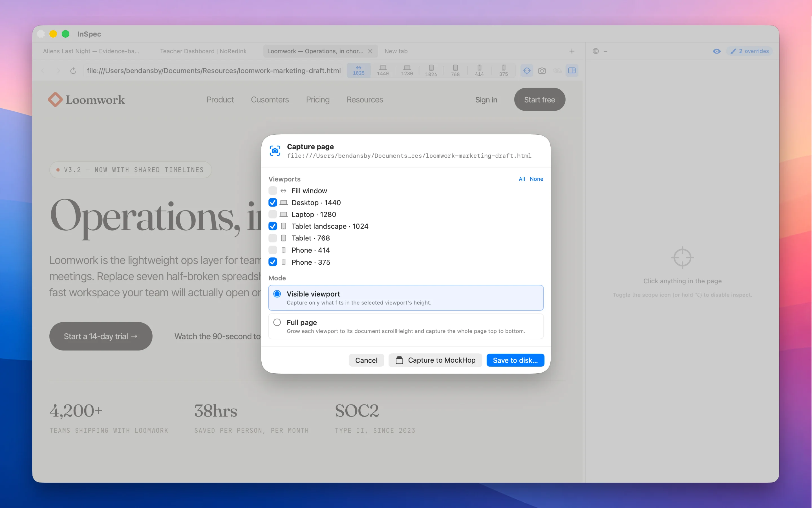
Task: Click the Desktop · 1440 label
Action: pos(316,202)
